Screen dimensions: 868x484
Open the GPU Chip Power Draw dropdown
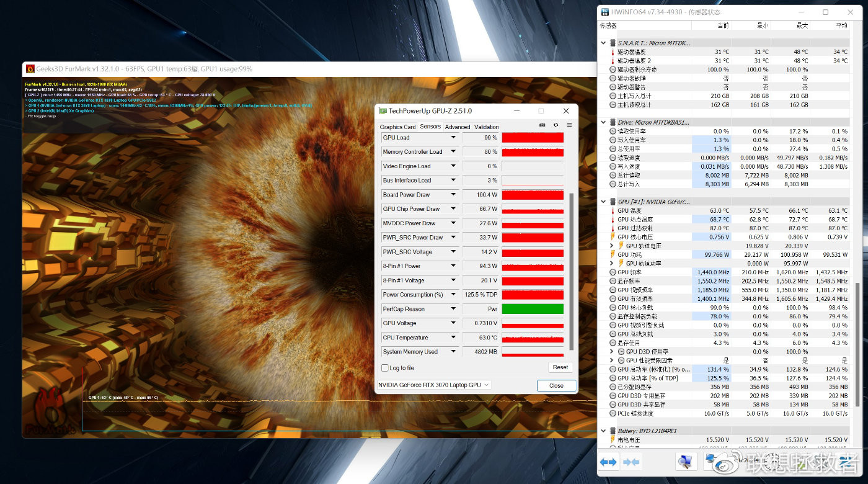453,209
